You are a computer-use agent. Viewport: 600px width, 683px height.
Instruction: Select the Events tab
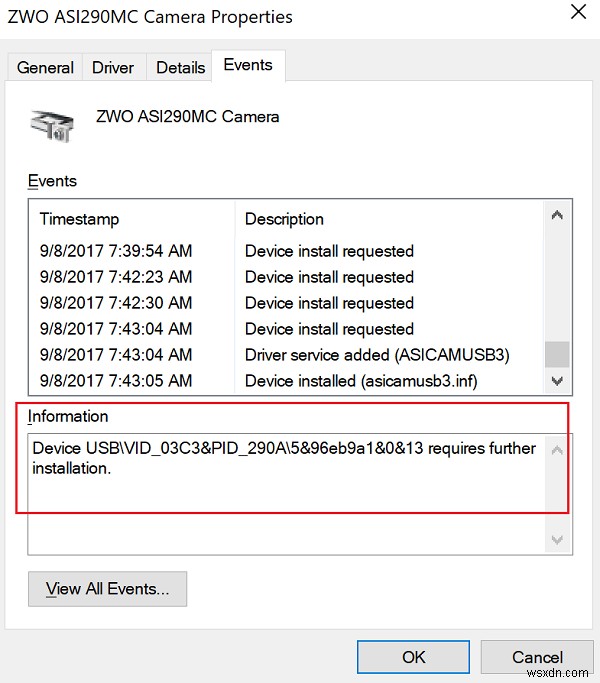[248, 65]
